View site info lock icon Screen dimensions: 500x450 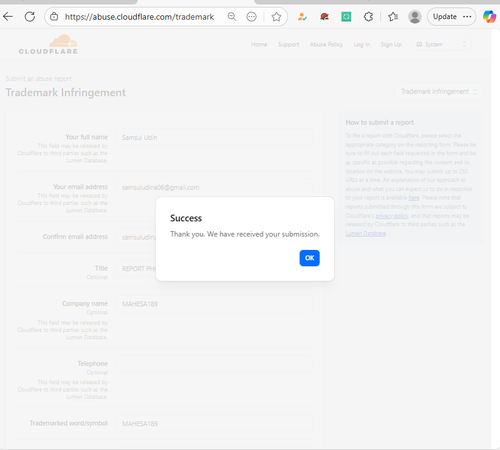point(54,16)
